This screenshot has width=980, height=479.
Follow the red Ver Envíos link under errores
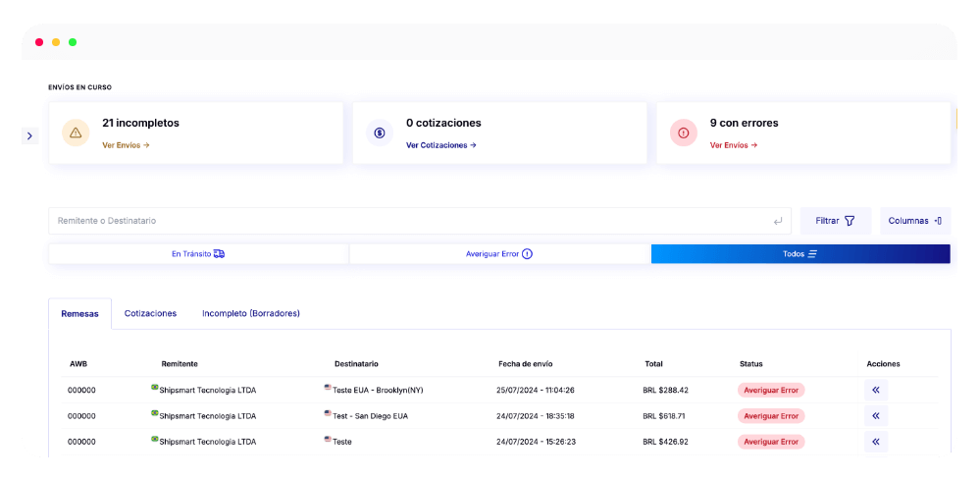pyautogui.click(x=733, y=145)
